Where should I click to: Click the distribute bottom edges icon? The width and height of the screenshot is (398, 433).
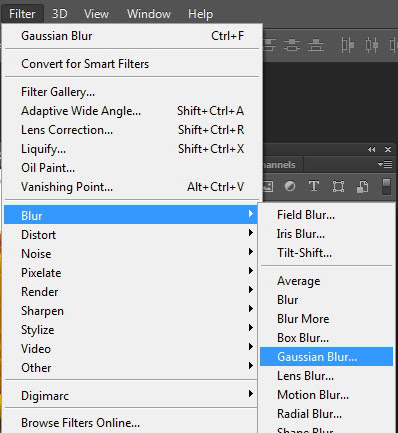[x=316, y=45]
